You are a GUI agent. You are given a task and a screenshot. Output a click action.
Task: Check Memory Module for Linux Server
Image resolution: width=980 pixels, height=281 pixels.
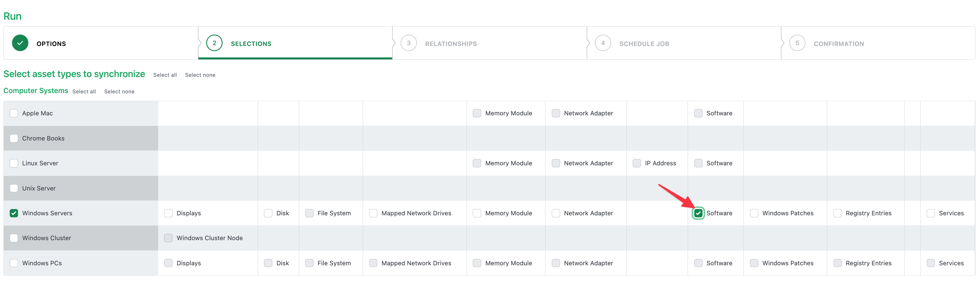pyautogui.click(x=477, y=163)
